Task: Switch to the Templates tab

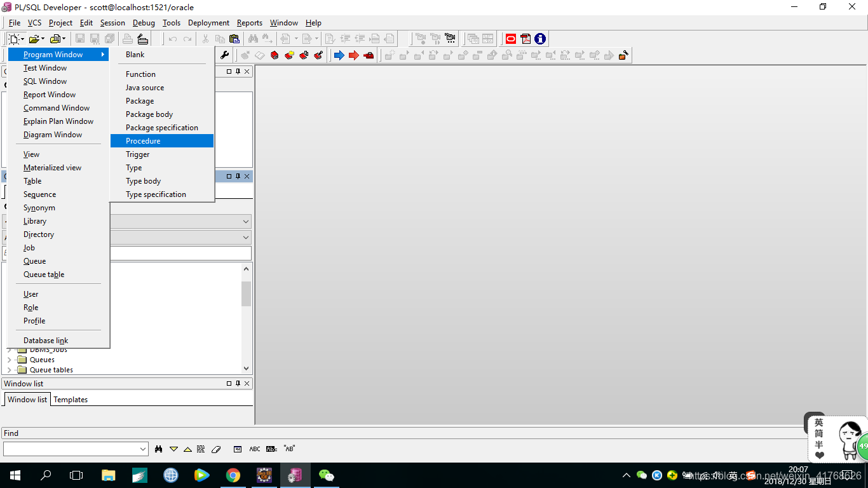Action: click(x=71, y=400)
